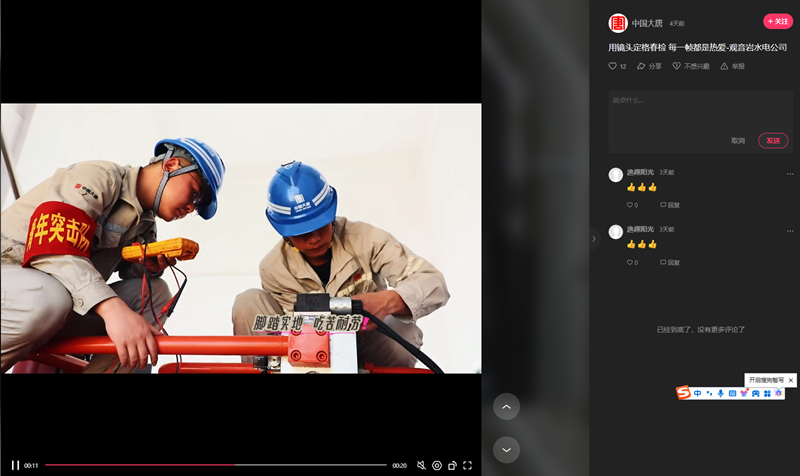Viewport: 800px width, 476px height.
Task: Pause the video playback
Action: (x=15, y=465)
